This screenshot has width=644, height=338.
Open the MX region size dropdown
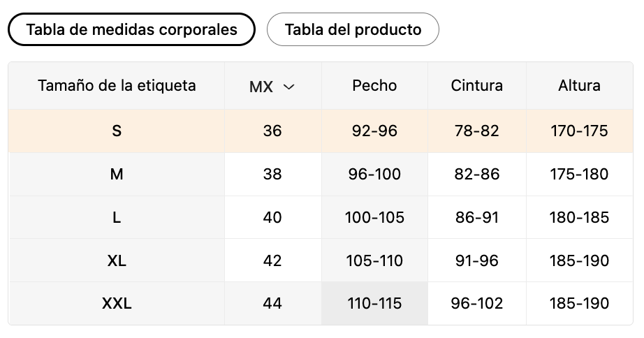272,86
